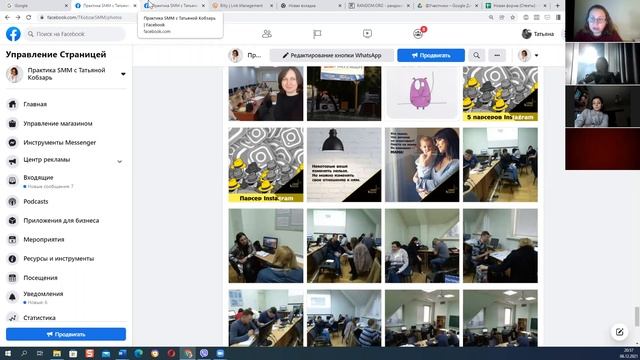
Task: Click the Посещения calendar icon in sidebar
Action: tap(13, 278)
